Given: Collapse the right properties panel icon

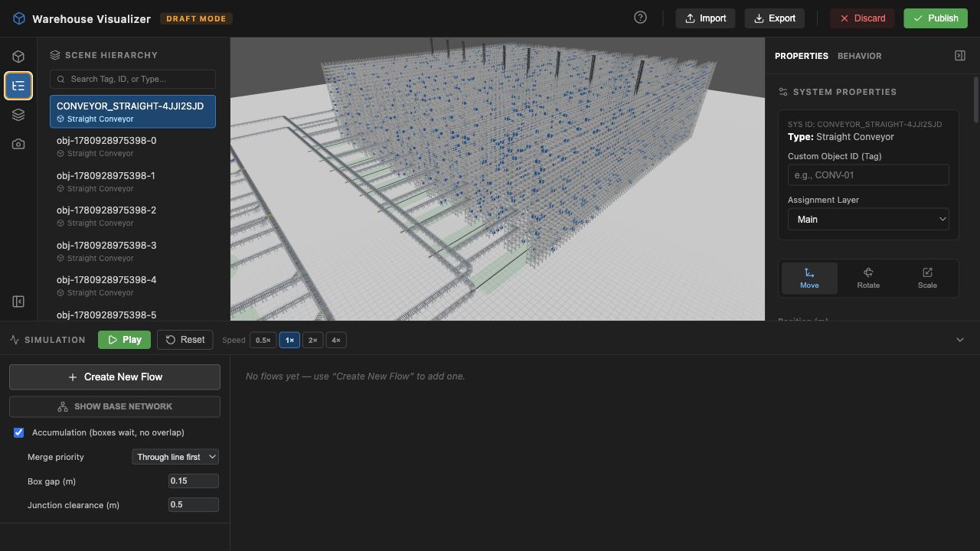Looking at the screenshot, I should coord(960,56).
